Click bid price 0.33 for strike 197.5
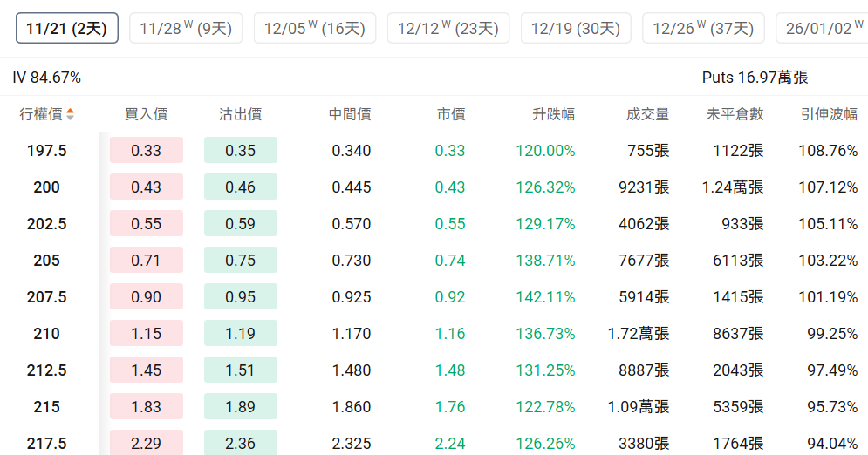This screenshot has height=455, width=868. point(146,151)
